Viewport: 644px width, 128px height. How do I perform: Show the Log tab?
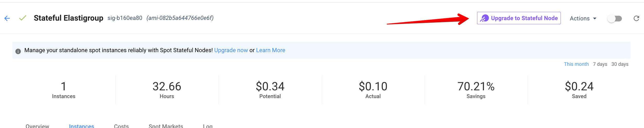(208, 126)
